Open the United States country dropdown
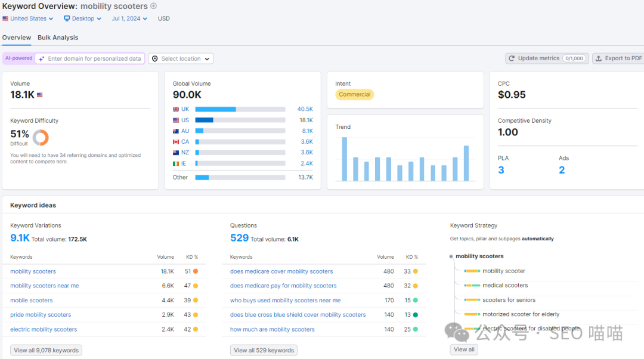 [28, 18]
